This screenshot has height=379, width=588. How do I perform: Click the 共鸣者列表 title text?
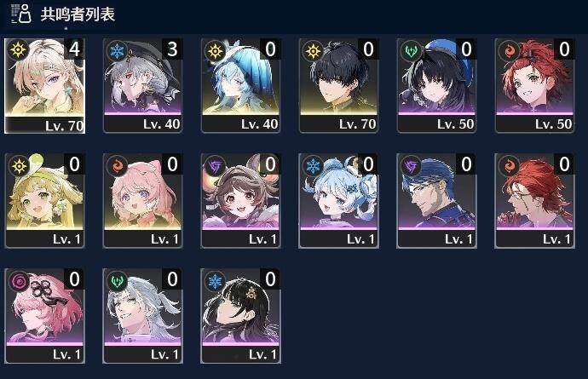78,14
